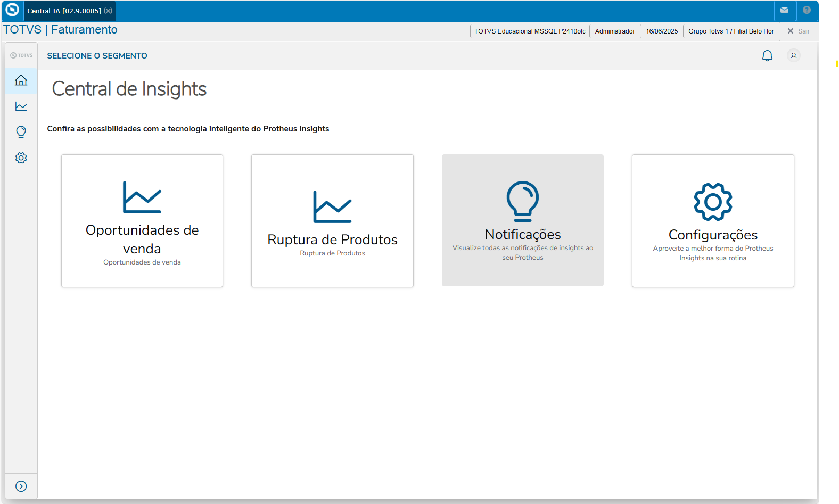839x504 pixels.
Task: Click the Sair exit button
Action: [799, 31]
